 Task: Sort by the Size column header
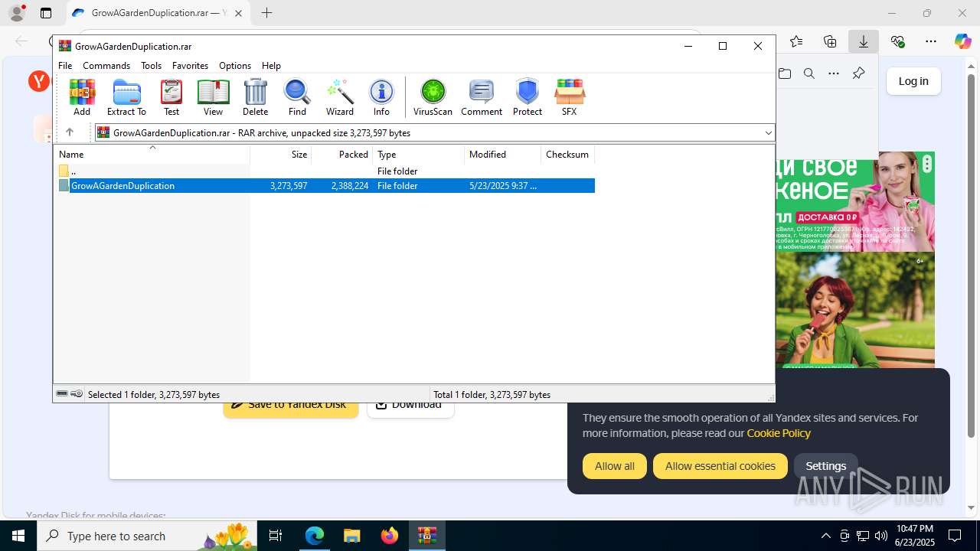281,155
